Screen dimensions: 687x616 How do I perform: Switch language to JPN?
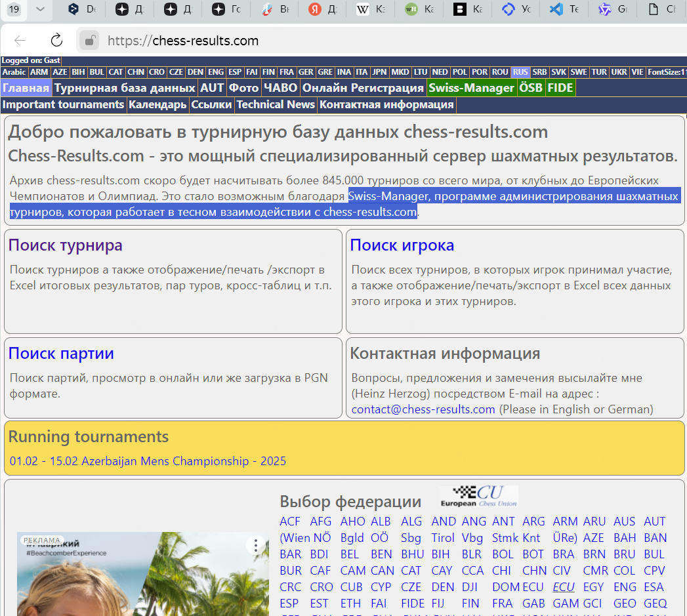[379, 72]
